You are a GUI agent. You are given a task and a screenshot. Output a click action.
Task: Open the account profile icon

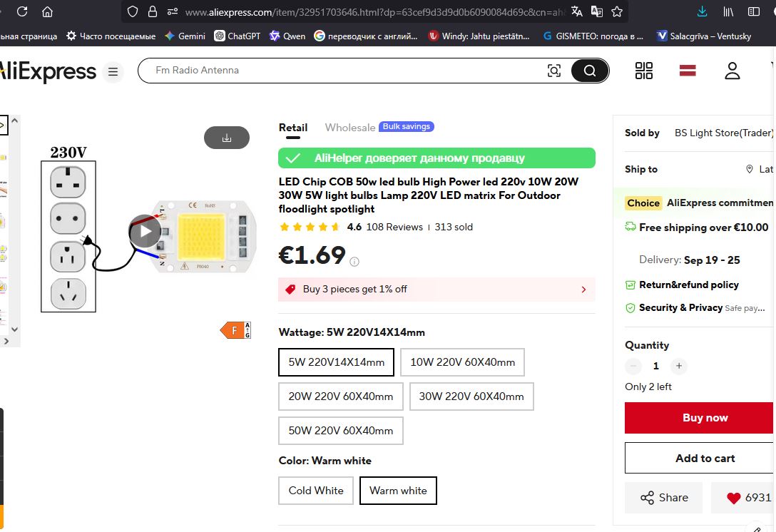(x=732, y=71)
